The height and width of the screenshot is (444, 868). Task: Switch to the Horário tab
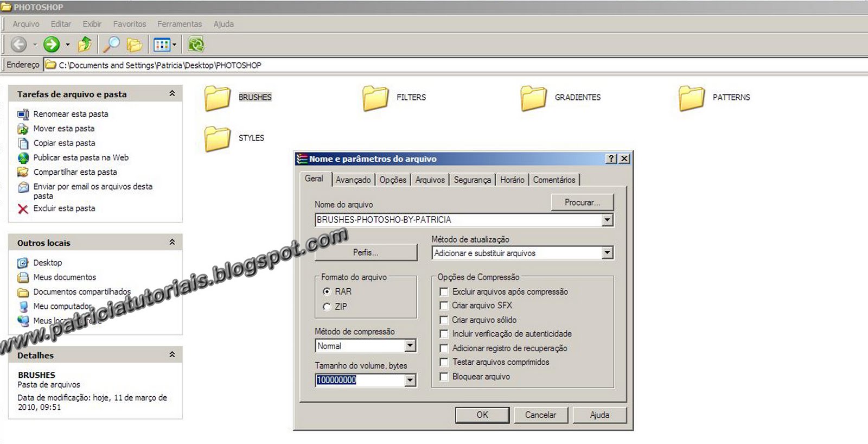[512, 180]
